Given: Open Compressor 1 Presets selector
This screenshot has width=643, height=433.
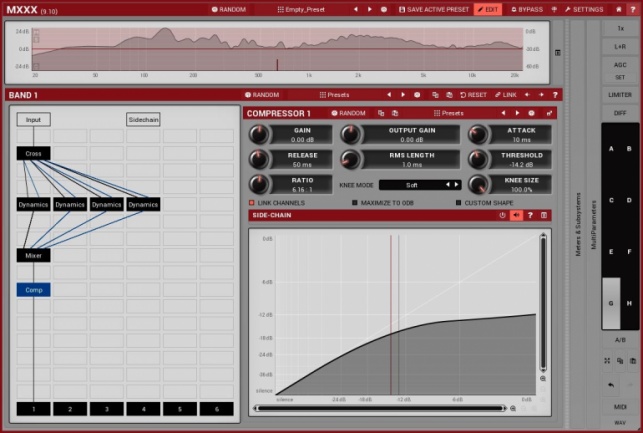Looking at the screenshot, I should 449,113.
